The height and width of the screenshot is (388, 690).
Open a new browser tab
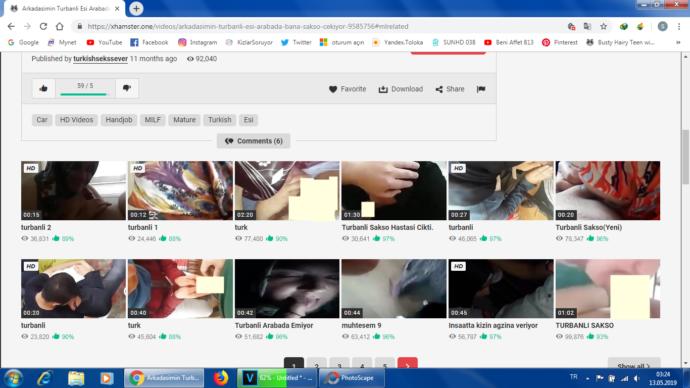click(x=136, y=8)
